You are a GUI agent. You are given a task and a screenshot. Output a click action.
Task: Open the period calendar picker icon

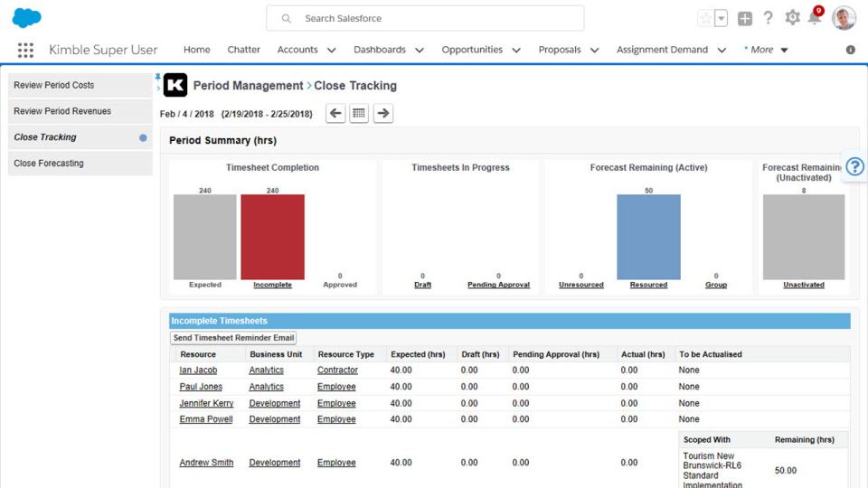pyautogui.click(x=359, y=114)
